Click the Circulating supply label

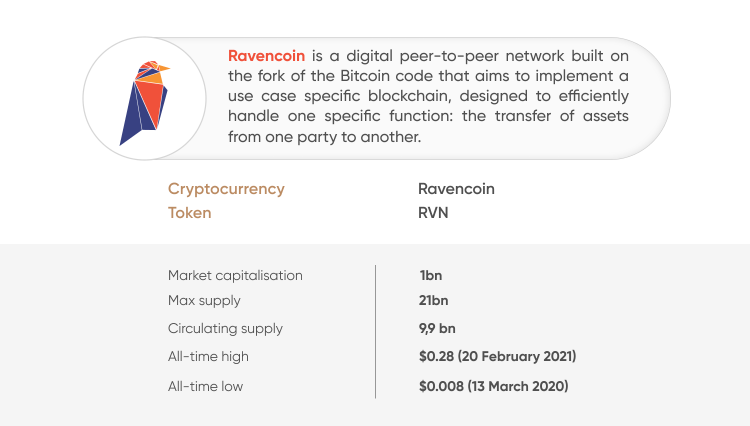click(x=225, y=329)
